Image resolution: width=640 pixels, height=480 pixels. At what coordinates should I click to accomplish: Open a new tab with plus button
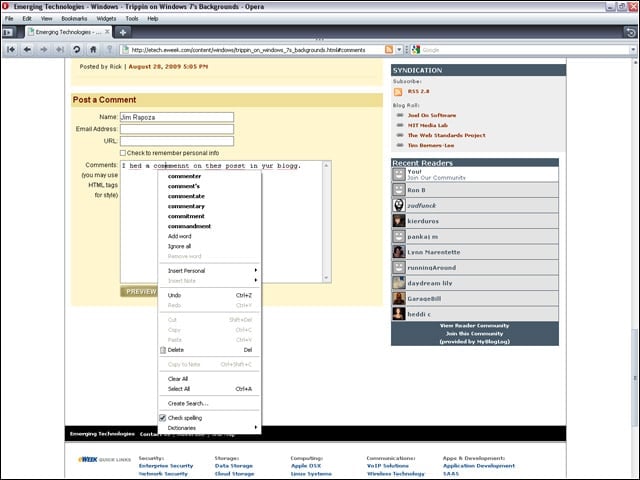coord(122,32)
